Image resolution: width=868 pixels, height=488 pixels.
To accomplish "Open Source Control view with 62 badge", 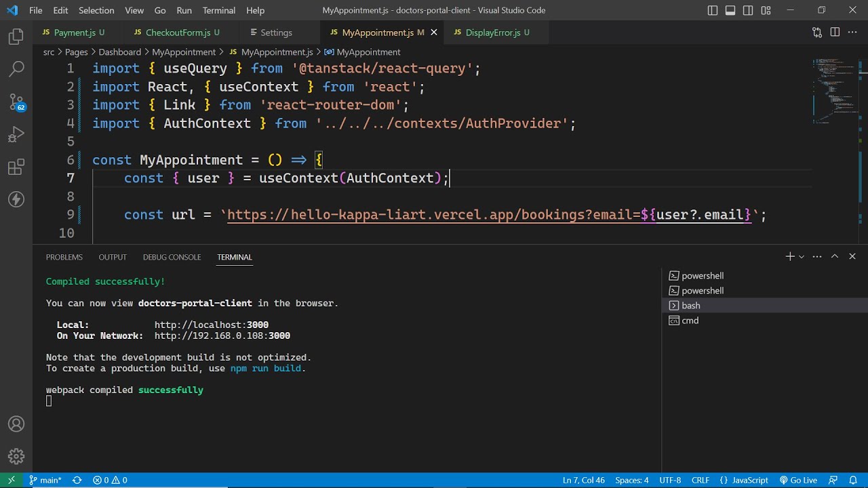I will pos(16,102).
